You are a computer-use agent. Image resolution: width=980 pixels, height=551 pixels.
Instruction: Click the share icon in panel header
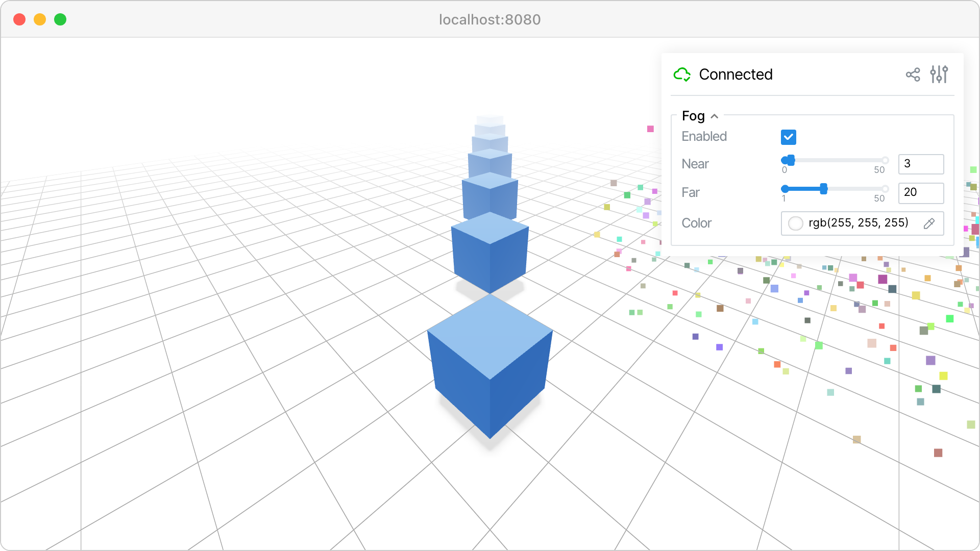click(x=913, y=74)
